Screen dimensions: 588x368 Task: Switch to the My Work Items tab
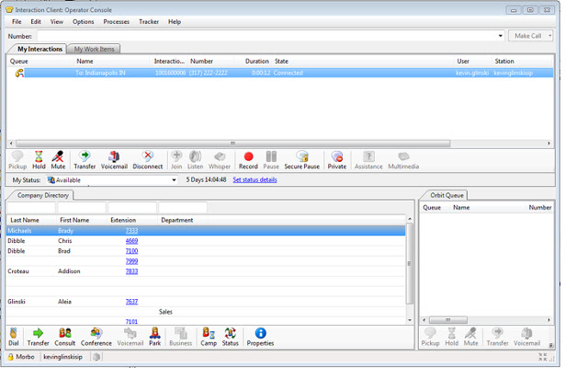pos(94,49)
